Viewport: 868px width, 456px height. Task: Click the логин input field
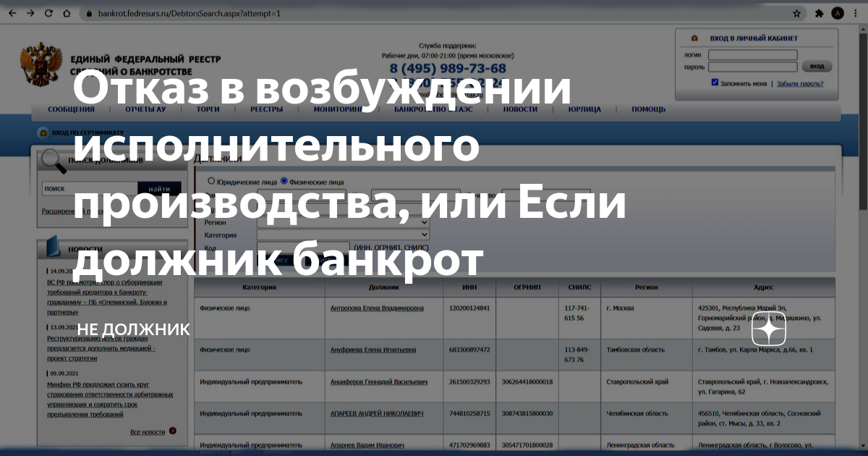point(752,55)
